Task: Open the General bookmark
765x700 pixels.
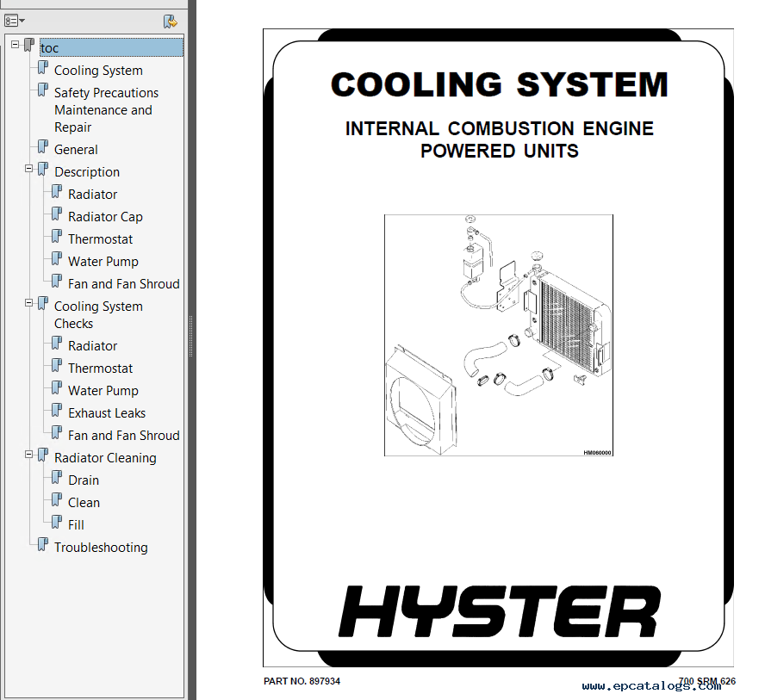Action: point(76,150)
